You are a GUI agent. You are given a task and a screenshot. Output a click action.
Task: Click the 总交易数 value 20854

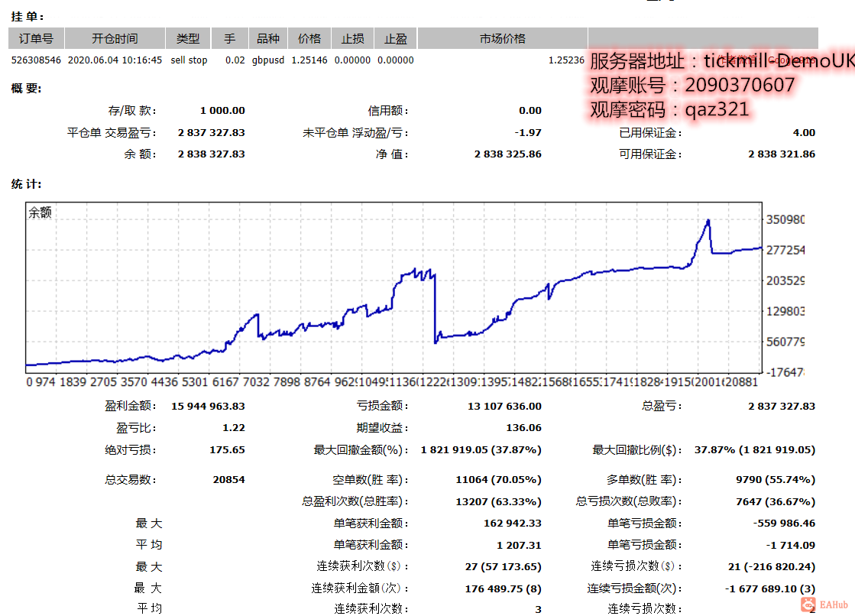pyautogui.click(x=228, y=480)
